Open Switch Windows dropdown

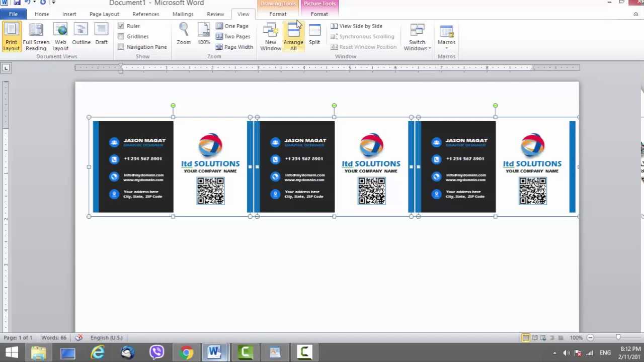(x=417, y=37)
